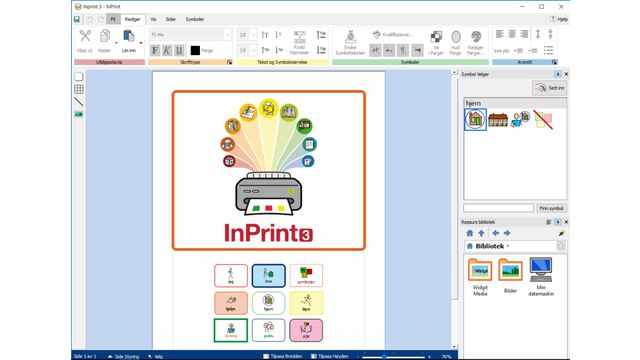
Task: Align paragraph text right
Action: pyautogui.click(x=524, y=34)
